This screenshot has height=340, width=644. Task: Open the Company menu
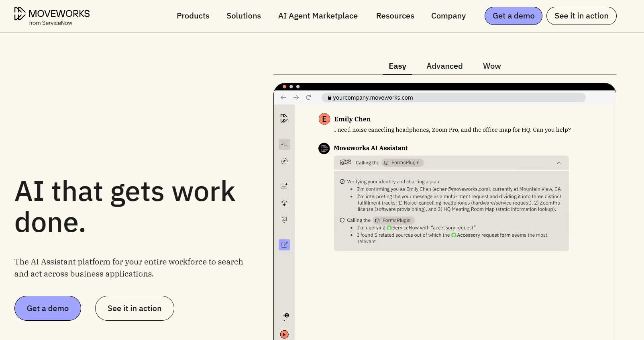(448, 16)
